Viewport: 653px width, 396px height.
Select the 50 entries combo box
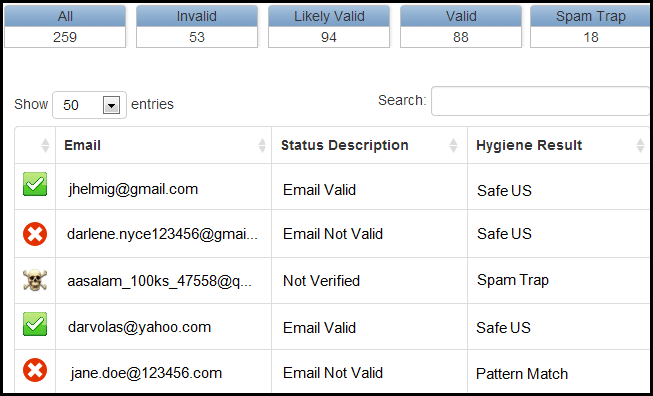[x=89, y=105]
